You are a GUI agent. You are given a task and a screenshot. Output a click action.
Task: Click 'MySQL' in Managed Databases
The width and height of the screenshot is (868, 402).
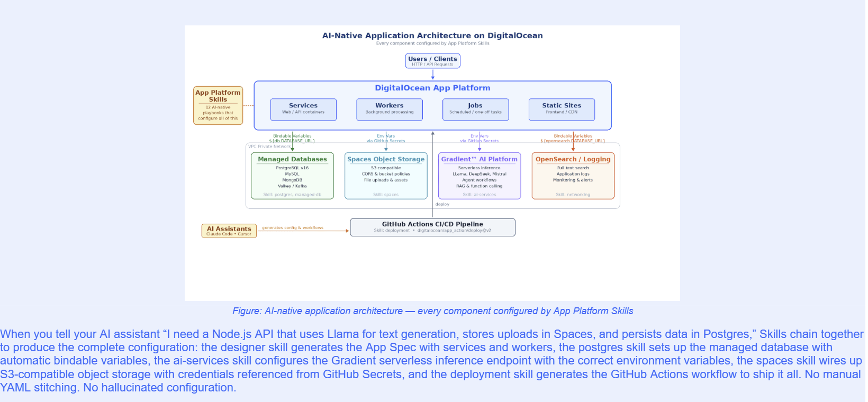tap(292, 174)
